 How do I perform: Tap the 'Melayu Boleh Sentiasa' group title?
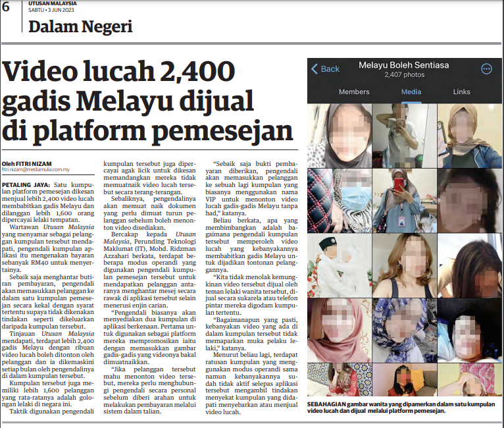[405, 65]
